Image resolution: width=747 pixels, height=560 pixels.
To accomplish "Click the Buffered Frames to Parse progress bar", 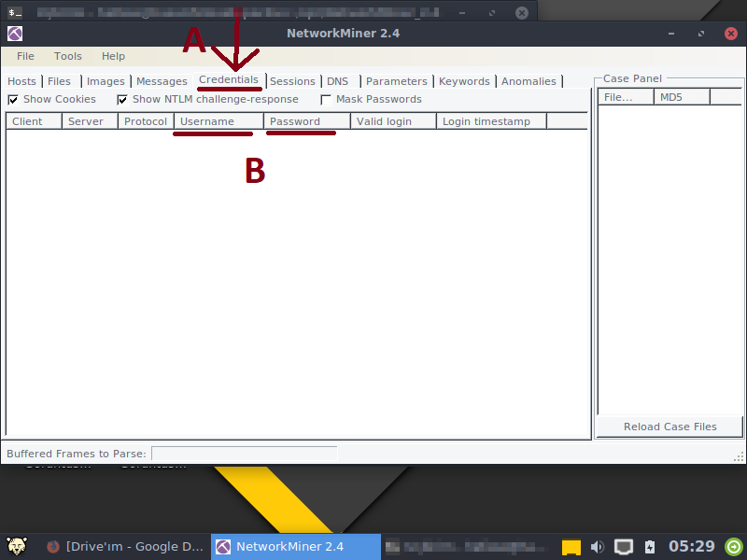I will pyautogui.click(x=245, y=454).
